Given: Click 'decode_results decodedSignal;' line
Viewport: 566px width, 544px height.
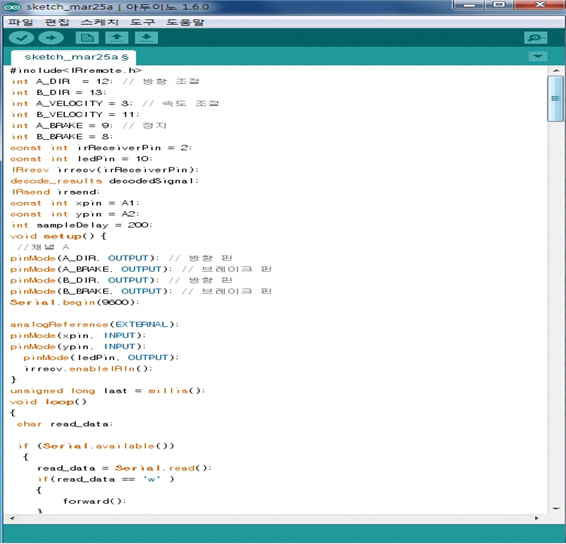Looking at the screenshot, I should point(105,181).
